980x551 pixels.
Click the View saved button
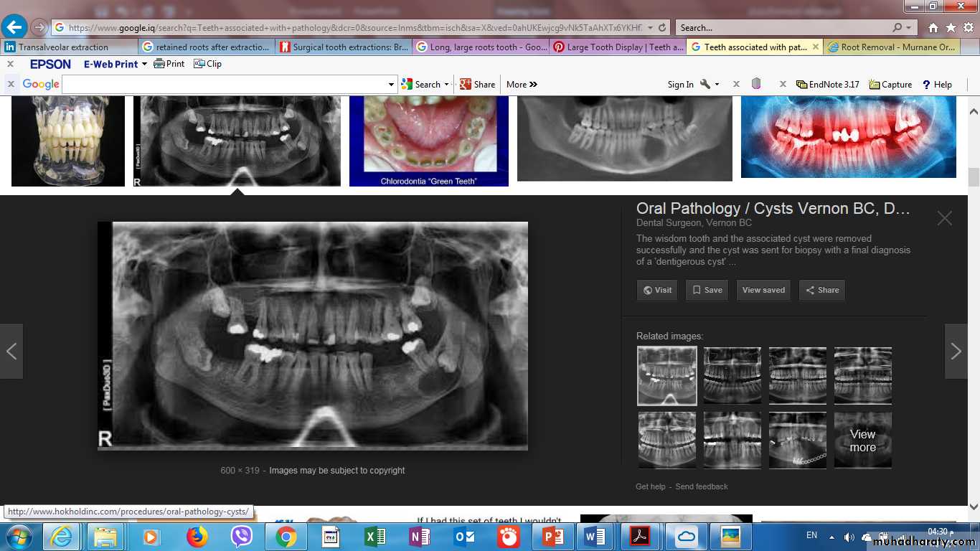[763, 290]
